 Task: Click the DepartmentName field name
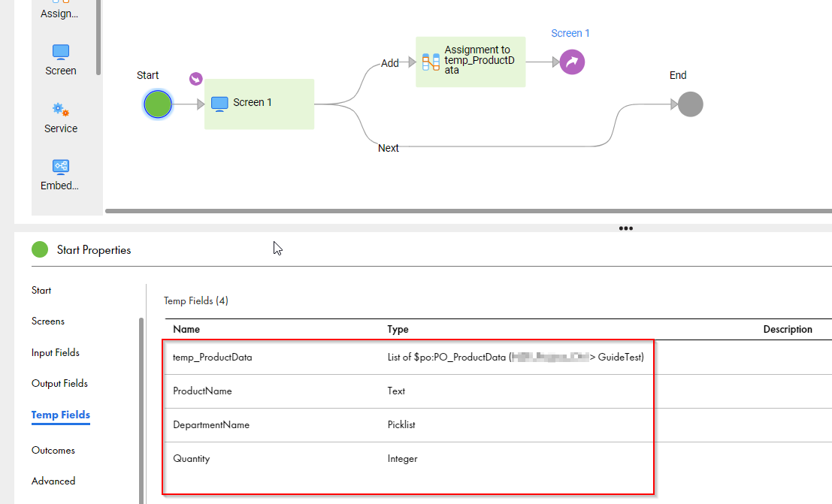coord(211,425)
